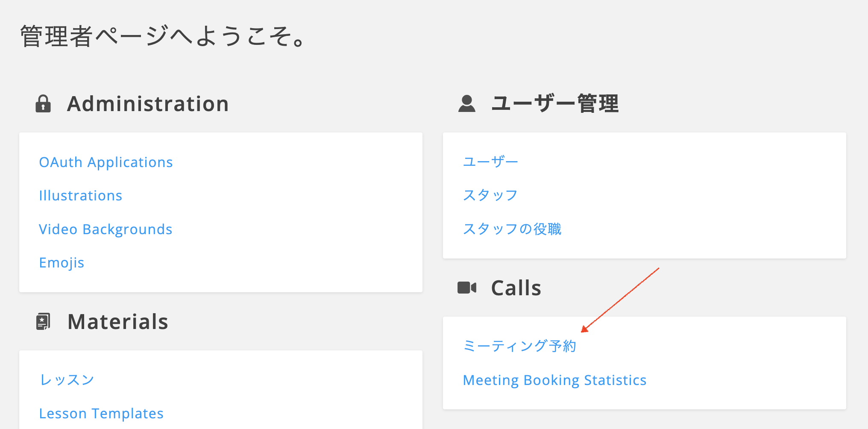Open the OAuth Applications link
868x429 pixels.
[x=106, y=162]
